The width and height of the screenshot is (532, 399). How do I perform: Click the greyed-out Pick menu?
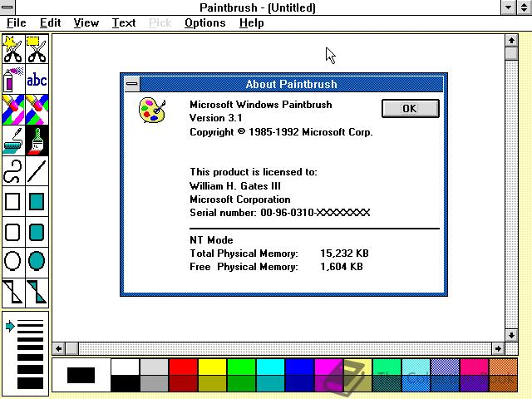click(x=160, y=23)
